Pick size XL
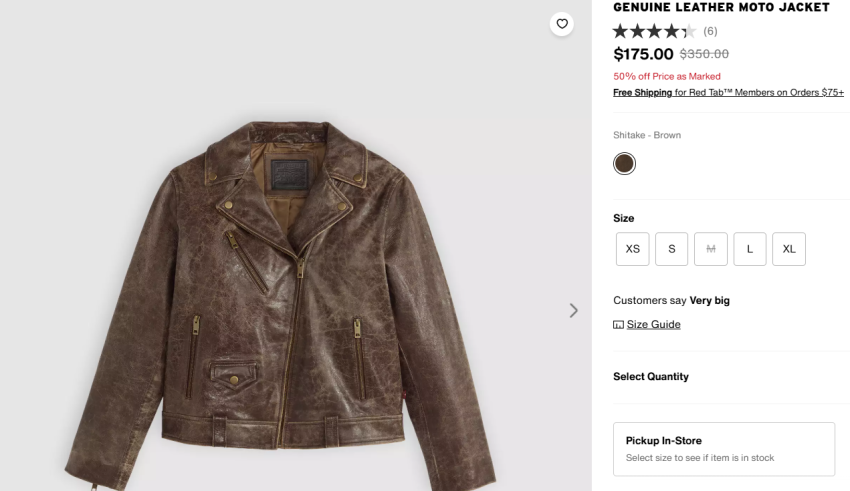Screen dimensions: 850x491 click(x=789, y=249)
